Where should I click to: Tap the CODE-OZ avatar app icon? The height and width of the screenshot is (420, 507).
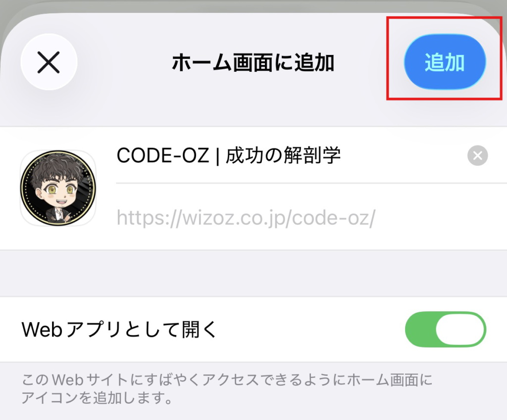pyautogui.click(x=58, y=188)
